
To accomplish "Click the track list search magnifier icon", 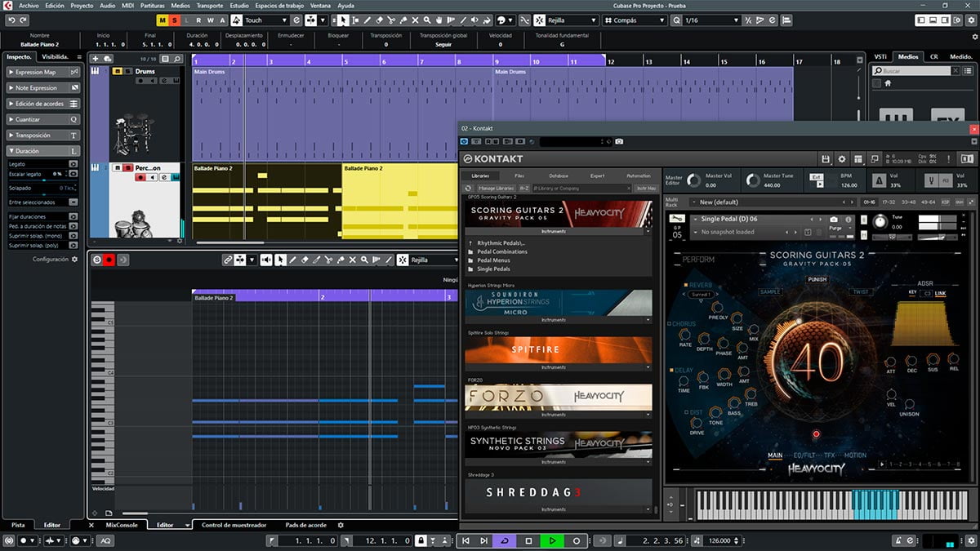I will (176, 59).
